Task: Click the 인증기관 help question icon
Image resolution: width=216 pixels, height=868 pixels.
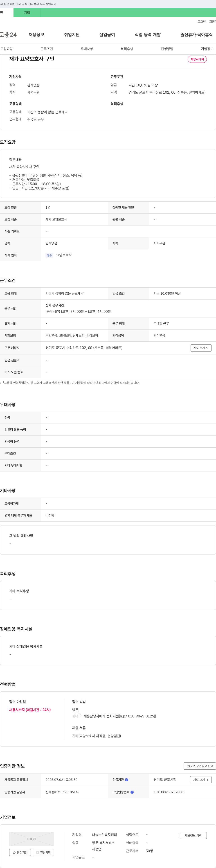Action: [126, 780]
